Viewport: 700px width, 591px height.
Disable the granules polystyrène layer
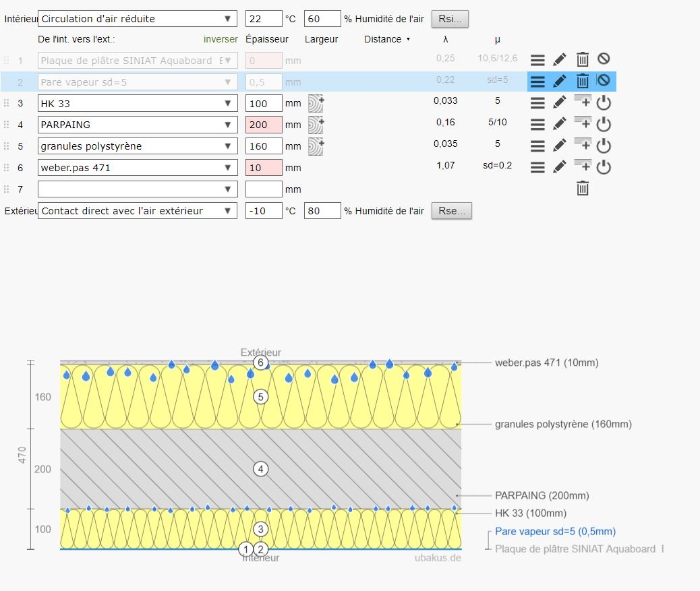(x=604, y=146)
